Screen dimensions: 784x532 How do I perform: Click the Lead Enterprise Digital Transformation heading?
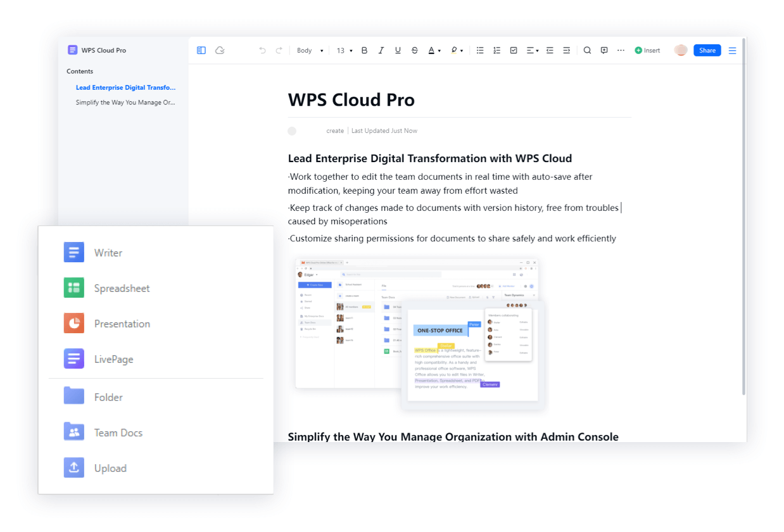[430, 158]
